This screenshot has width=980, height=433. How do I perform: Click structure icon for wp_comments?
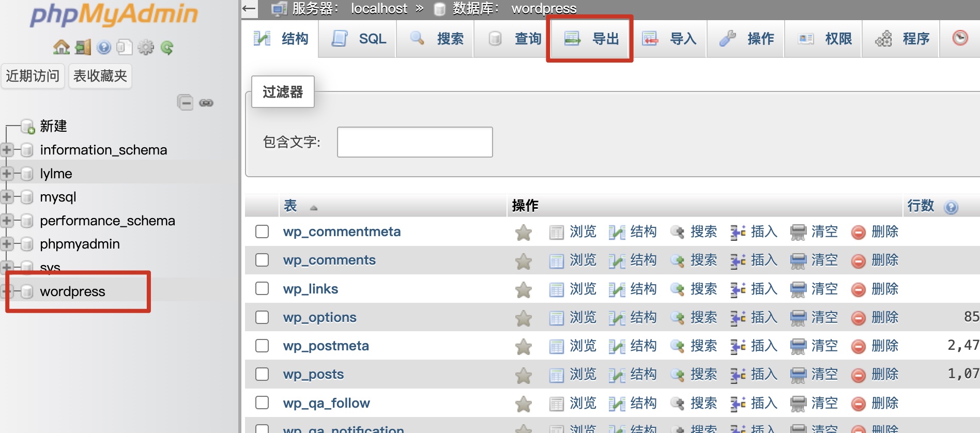point(617,261)
